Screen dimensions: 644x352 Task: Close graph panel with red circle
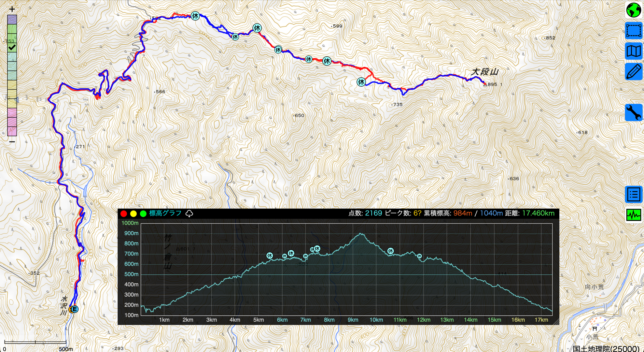(124, 214)
